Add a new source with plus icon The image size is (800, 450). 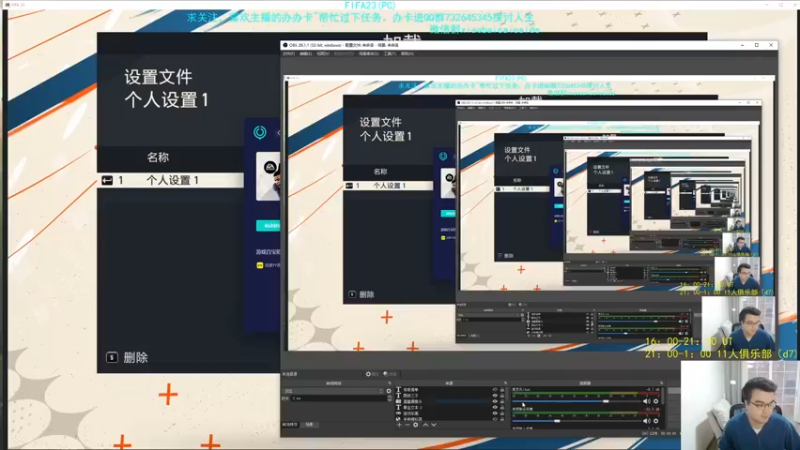click(x=399, y=424)
